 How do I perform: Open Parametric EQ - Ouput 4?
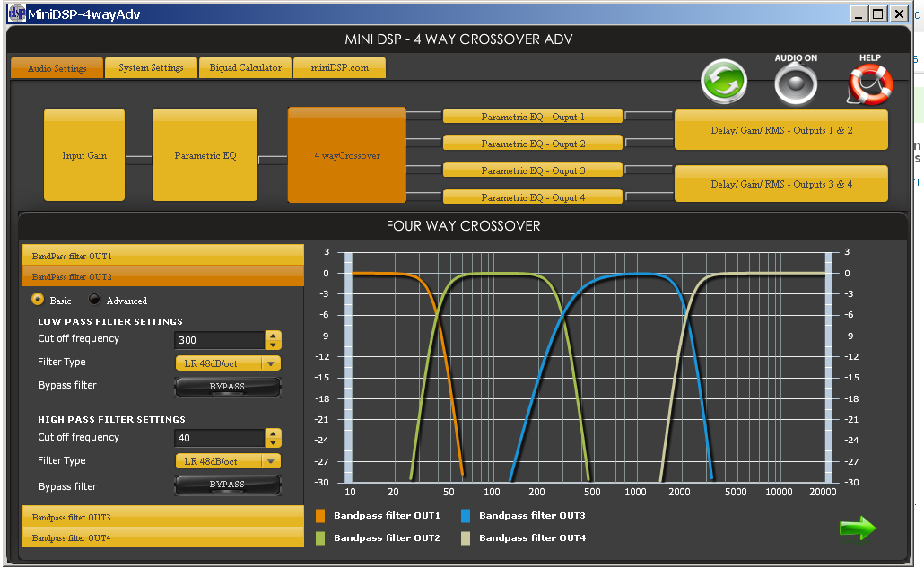pos(533,197)
